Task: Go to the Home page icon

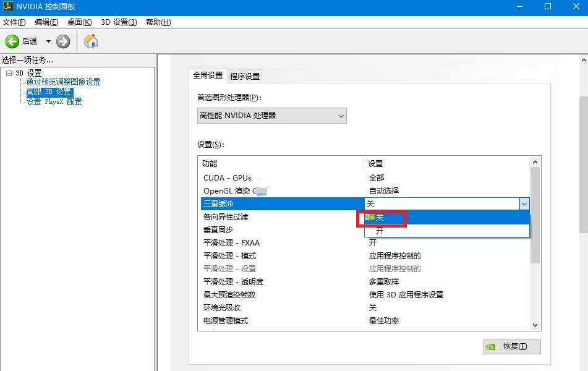Action: (91, 41)
